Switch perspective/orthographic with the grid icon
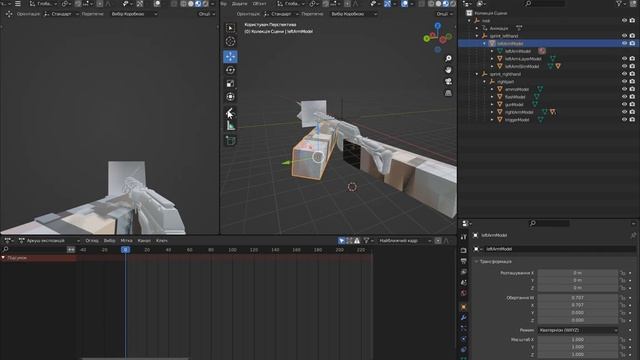This screenshot has height=360, width=640. tap(448, 93)
